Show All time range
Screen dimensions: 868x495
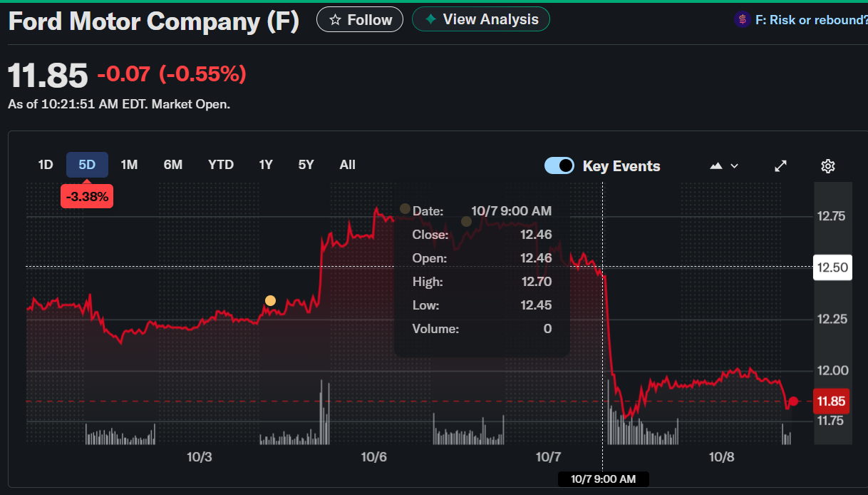coord(347,165)
